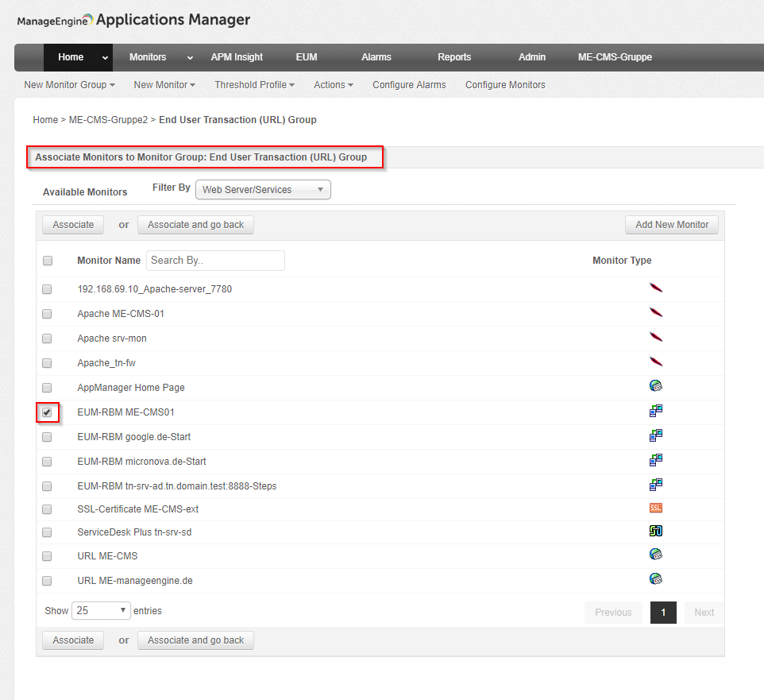The width and height of the screenshot is (764, 700).
Task: Check the EUM-RBM google.de-Start checkbox
Action: coord(47,437)
